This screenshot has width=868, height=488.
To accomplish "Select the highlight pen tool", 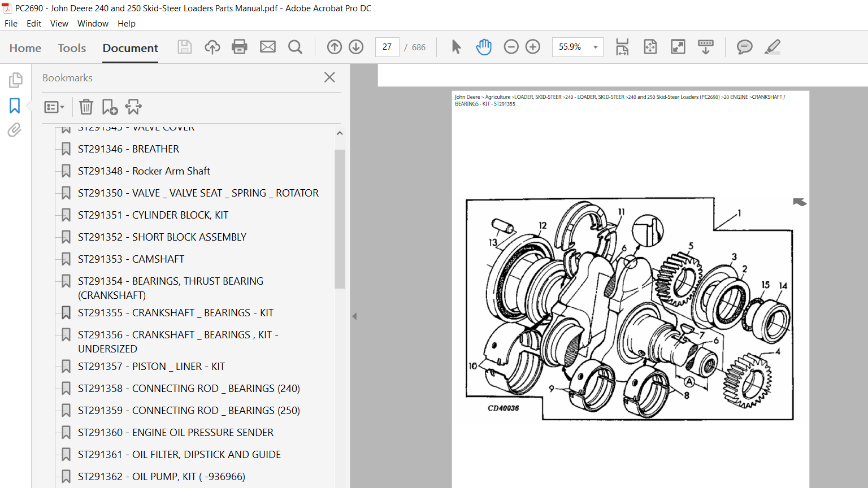I will (772, 47).
